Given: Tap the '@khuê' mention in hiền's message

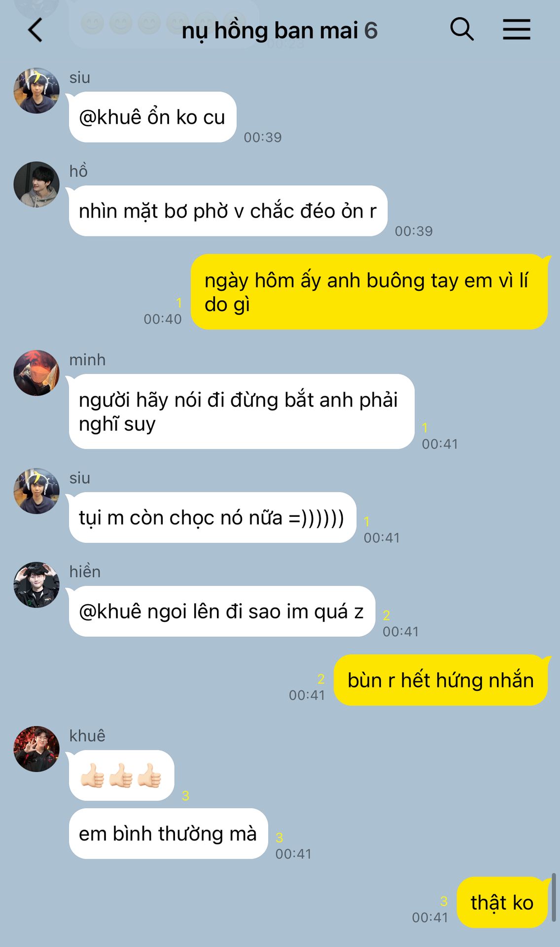Looking at the screenshot, I should point(110,612).
